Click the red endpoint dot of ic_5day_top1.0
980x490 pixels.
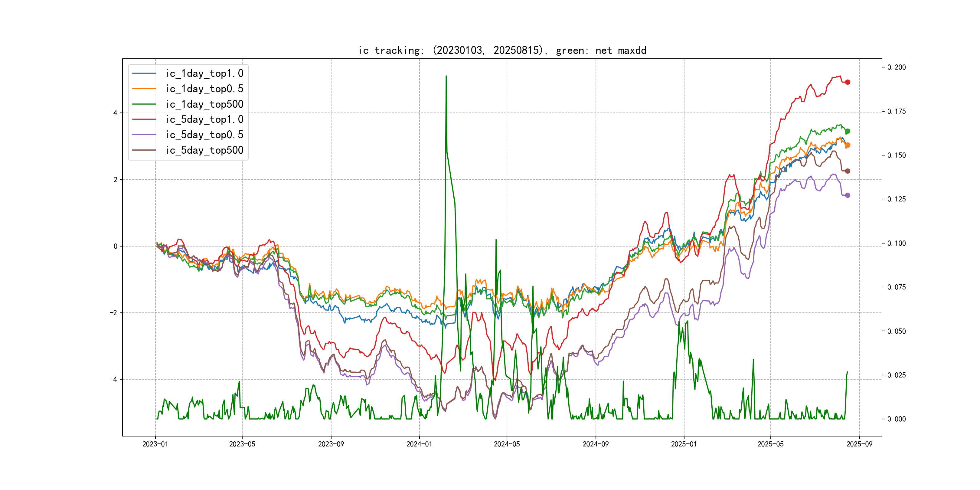(847, 82)
